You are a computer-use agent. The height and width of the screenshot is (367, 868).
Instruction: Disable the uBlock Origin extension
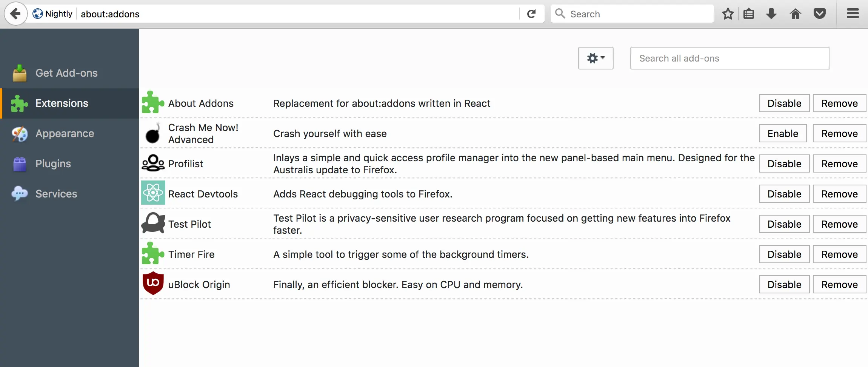(784, 285)
